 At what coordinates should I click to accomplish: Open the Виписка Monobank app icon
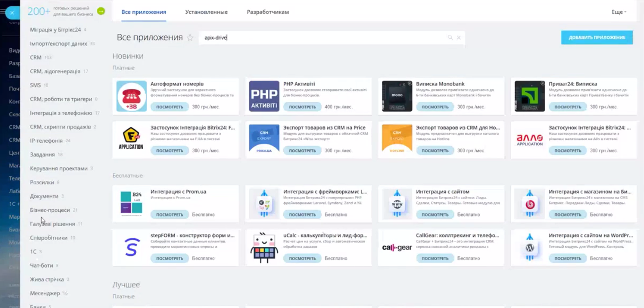coord(397,96)
